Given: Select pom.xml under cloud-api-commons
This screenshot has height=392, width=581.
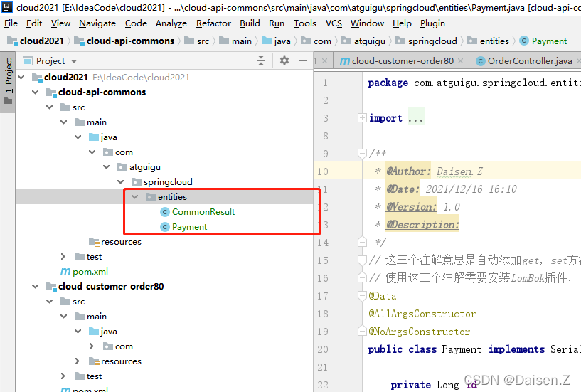Looking at the screenshot, I should point(90,272).
